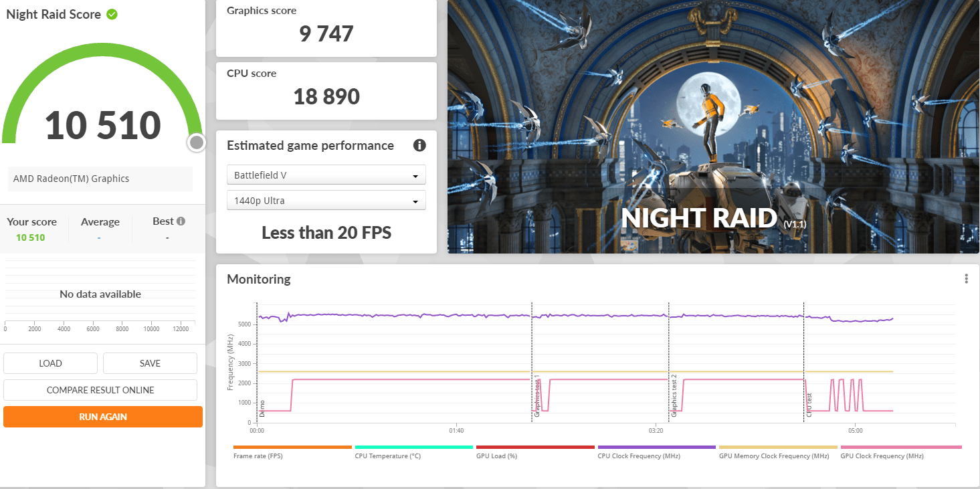Viewport: 980px width, 489px height.
Task: Click the orange RUN AGAIN button
Action: (103, 417)
